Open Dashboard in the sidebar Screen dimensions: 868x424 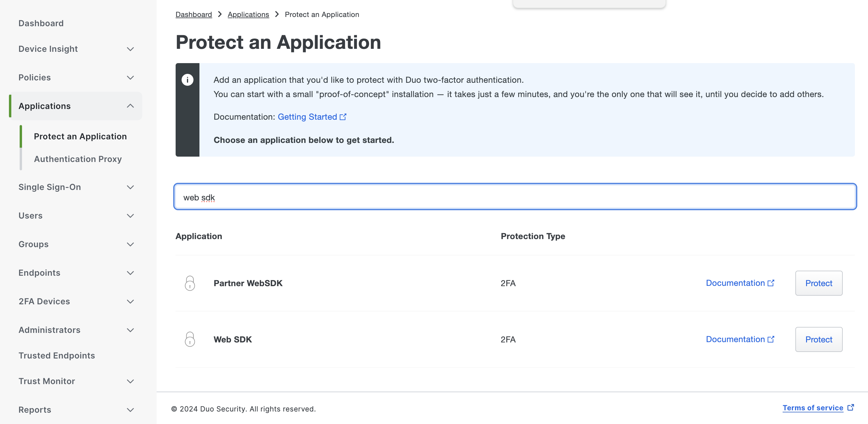pyautogui.click(x=41, y=23)
